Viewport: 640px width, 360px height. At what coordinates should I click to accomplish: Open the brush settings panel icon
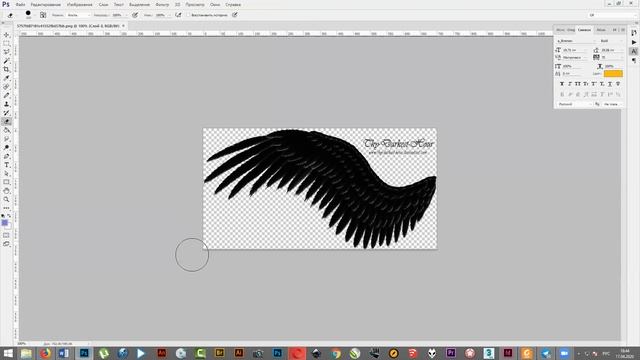click(x=43, y=15)
